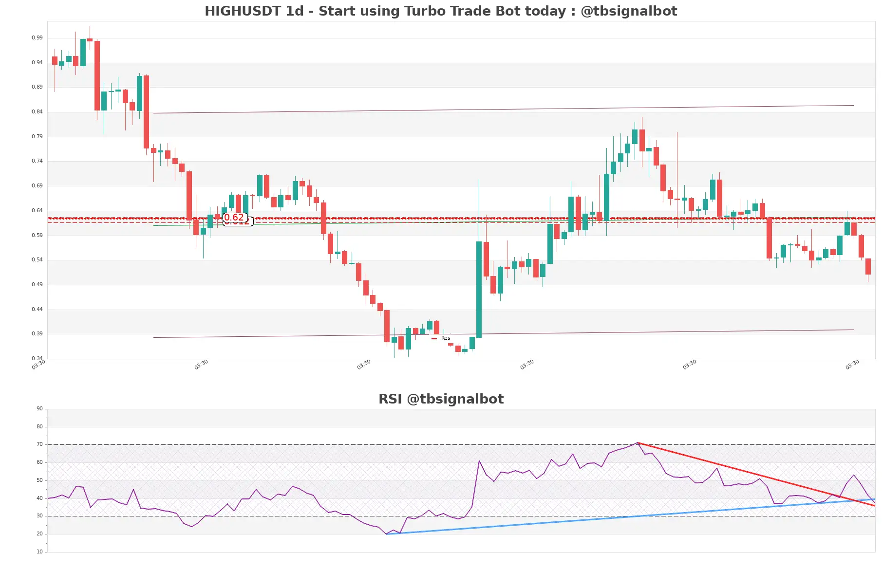Click the RSI axis label 50
The image size is (882, 588).
point(39,480)
